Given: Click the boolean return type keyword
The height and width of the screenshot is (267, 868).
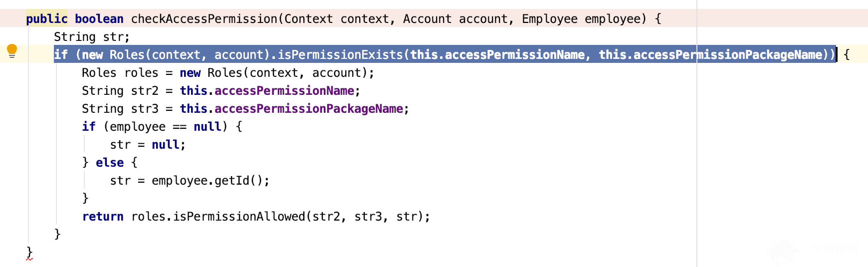Looking at the screenshot, I should [x=99, y=19].
